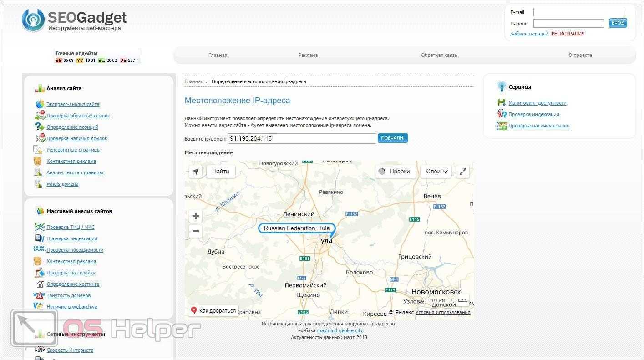Open the Контекстная реклама link in Массовый анализ

[x=71, y=261]
